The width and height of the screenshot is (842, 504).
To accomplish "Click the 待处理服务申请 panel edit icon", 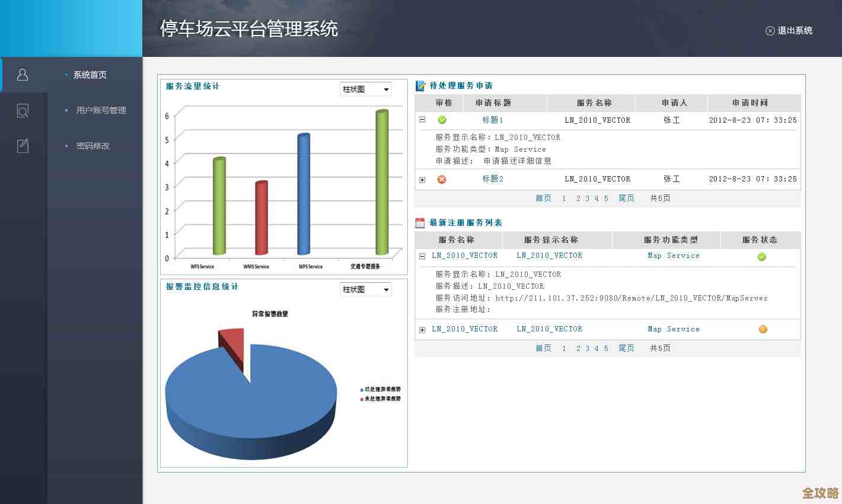I will [x=421, y=85].
